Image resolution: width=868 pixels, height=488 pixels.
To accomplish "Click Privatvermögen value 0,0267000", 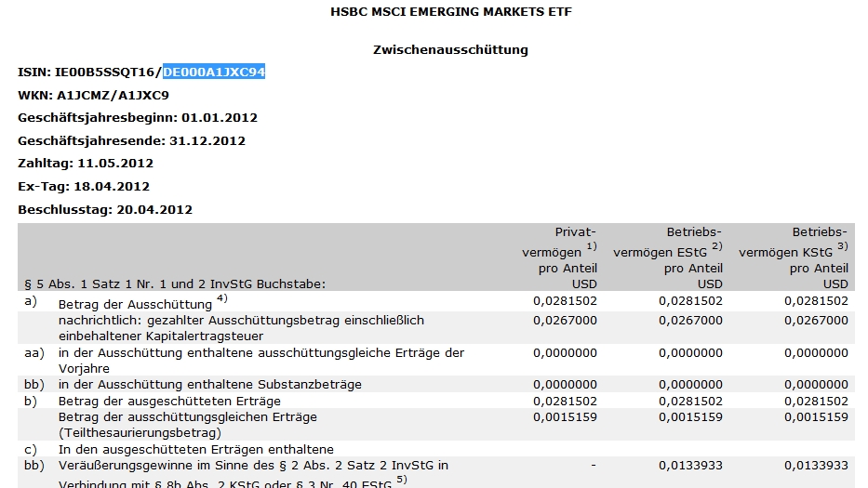I will tap(566, 321).
